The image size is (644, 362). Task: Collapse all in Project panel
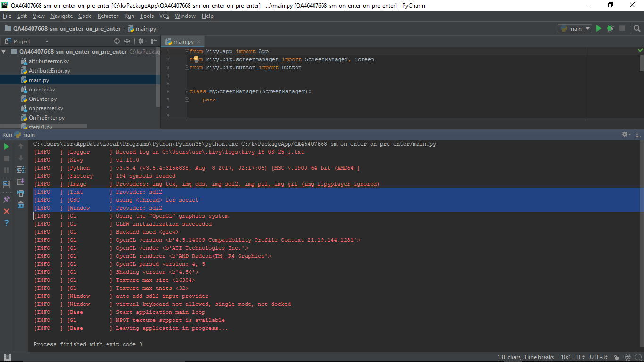coord(127,41)
